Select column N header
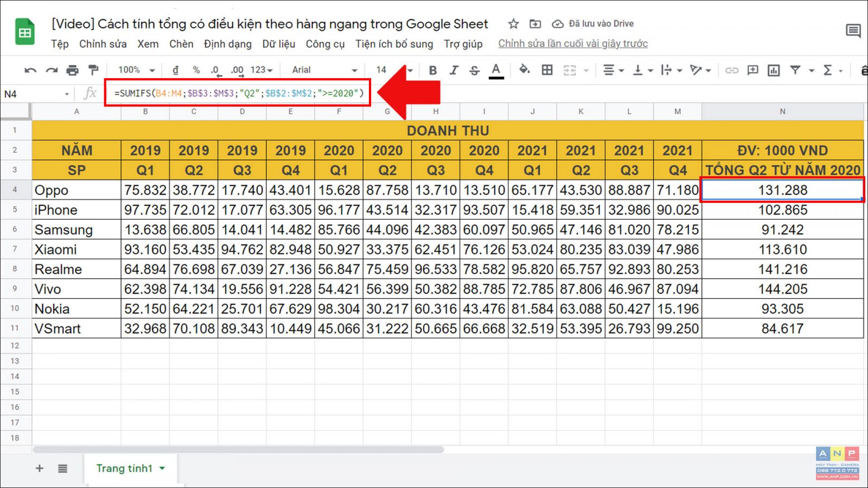Image resolution: width=868 pixels, height=488 pixels. click(x=782, y=111)
